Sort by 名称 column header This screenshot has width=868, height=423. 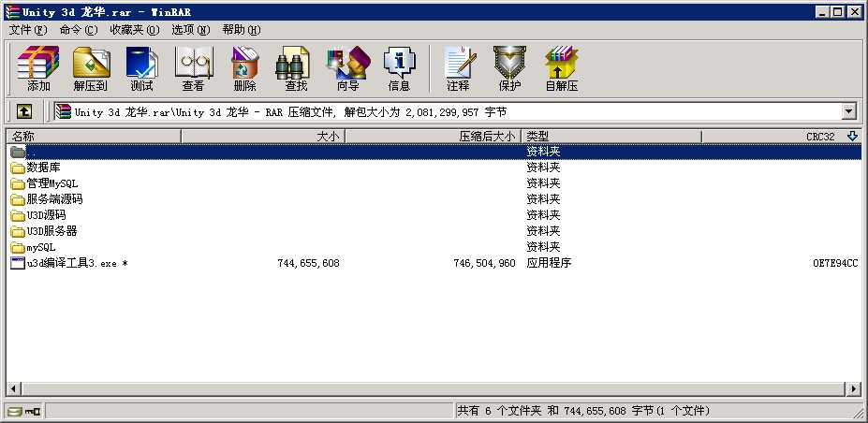pos(94,136)
